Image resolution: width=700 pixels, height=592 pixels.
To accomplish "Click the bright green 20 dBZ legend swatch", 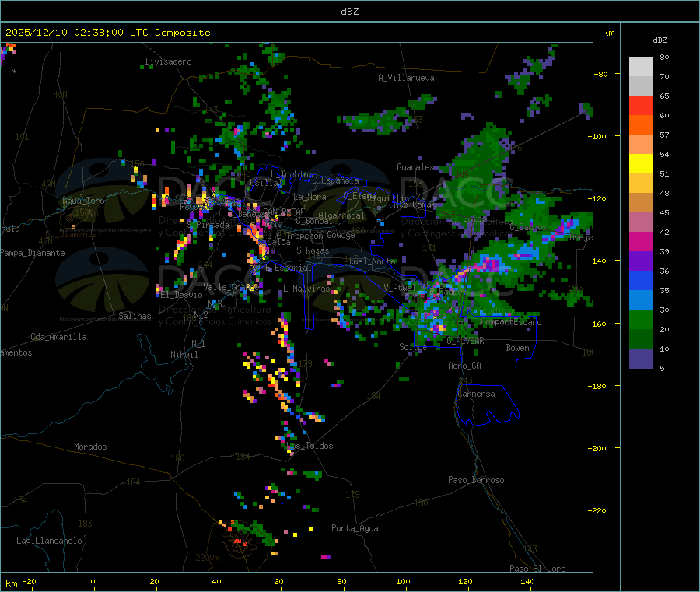I will click(641, 319).
